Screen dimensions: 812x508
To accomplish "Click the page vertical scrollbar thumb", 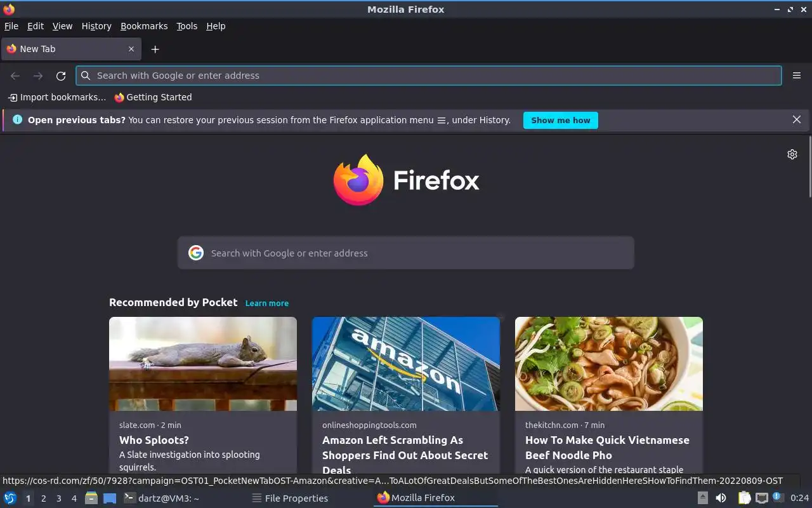I will [x=809, y=166].
